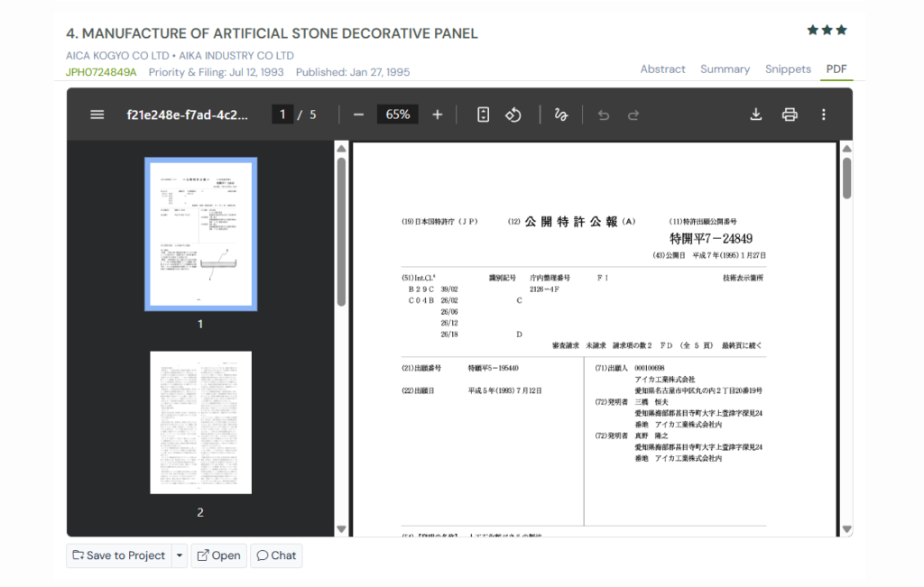Expand the Save to Project dropdown arrow

178,555
